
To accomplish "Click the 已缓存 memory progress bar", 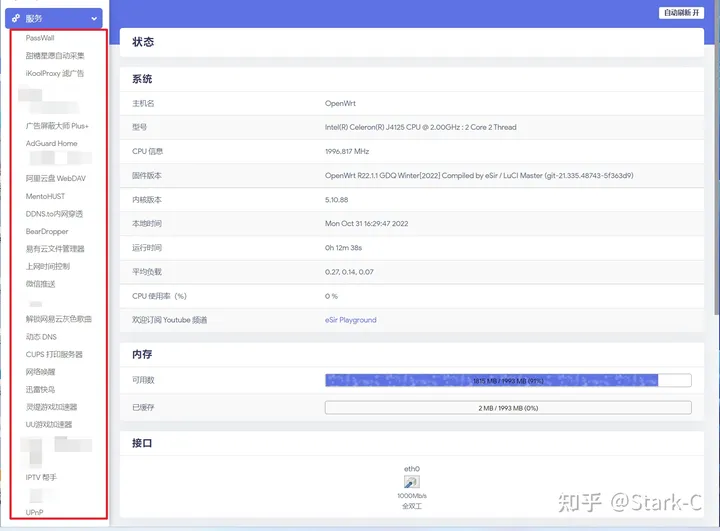I will [x=508, y=408].
